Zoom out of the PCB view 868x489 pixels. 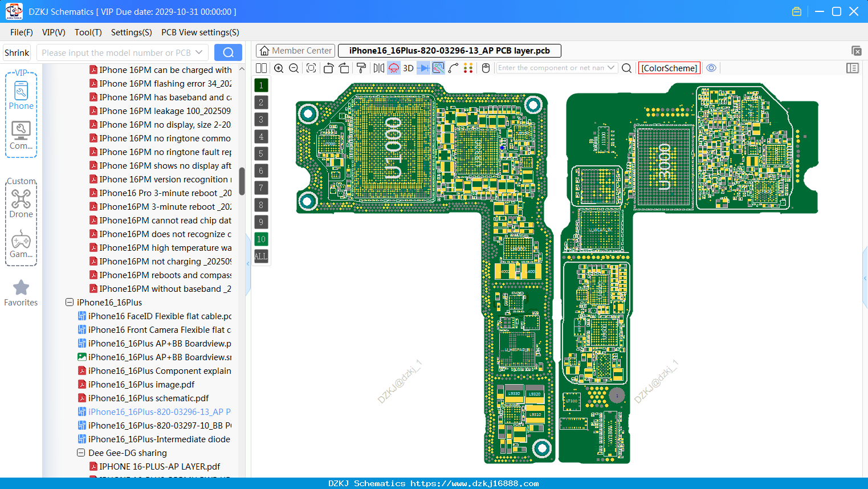(x=294, y=68)
